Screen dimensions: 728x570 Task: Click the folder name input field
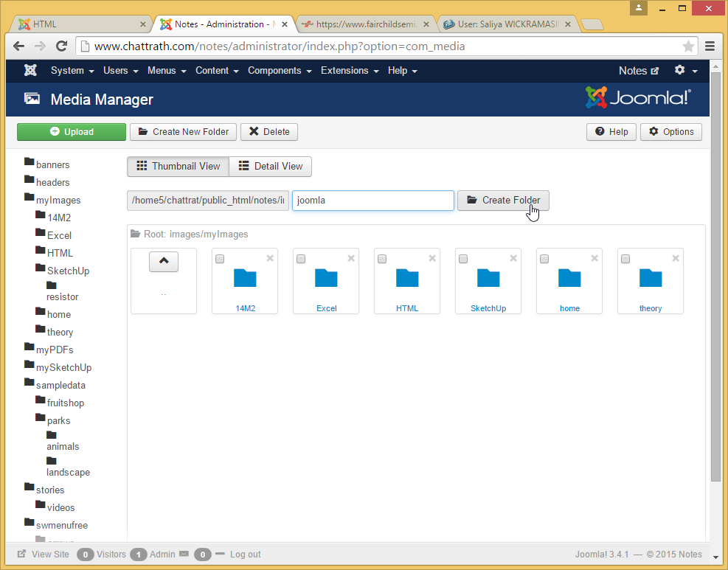(372, 201)
